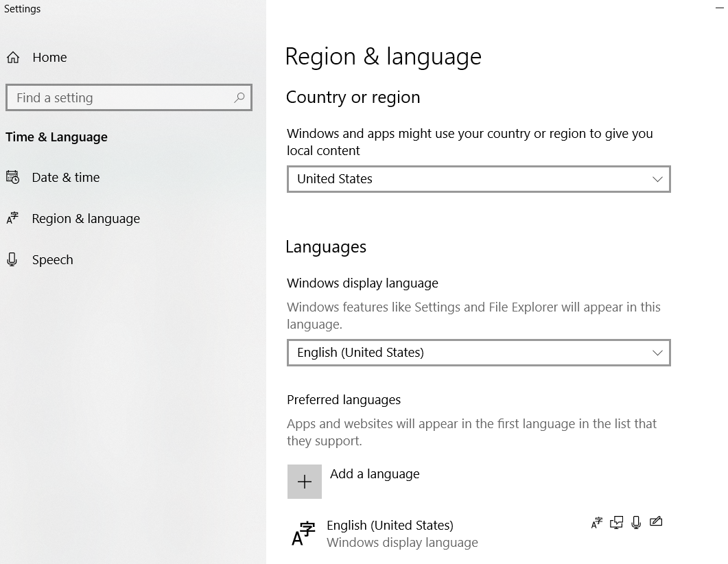
Task: Click the Time & Language heading
Action: pyautogui.click(x=57, y=137)
